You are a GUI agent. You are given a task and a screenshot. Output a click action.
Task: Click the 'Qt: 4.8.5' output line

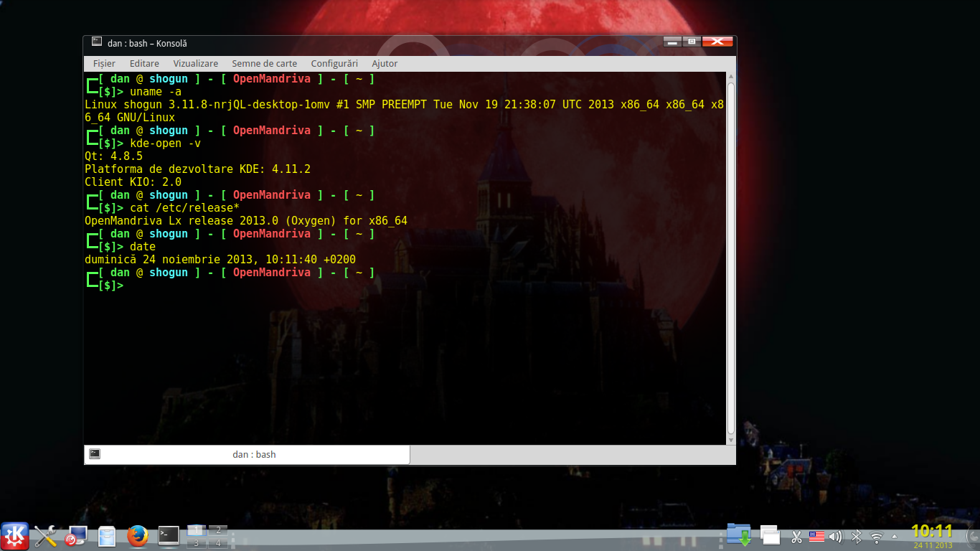point(113,156)
